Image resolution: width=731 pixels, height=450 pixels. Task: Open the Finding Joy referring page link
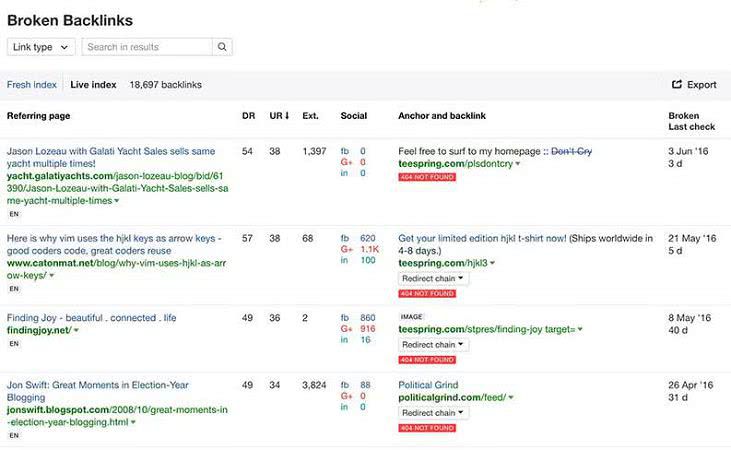point(91,318)
